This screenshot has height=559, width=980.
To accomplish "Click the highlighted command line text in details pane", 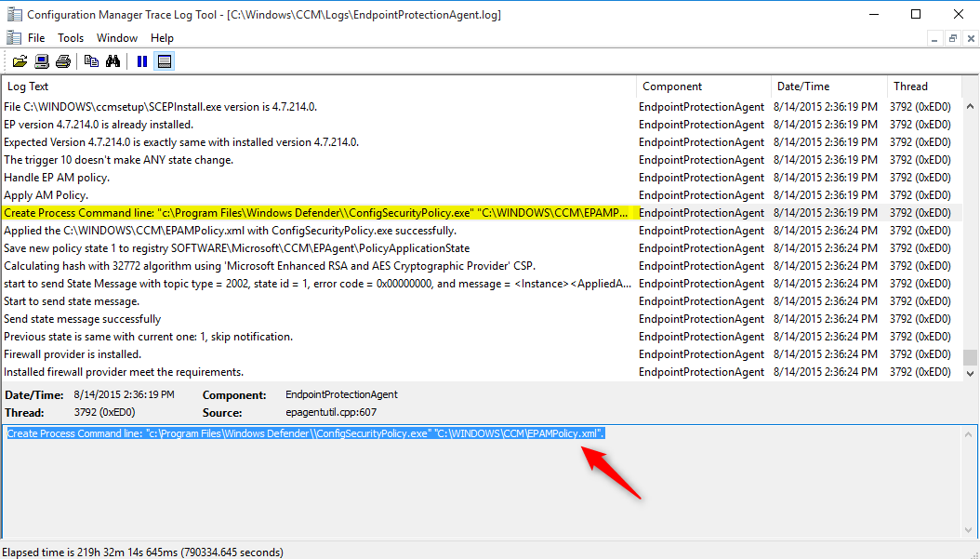I will [x=306, y=433].
